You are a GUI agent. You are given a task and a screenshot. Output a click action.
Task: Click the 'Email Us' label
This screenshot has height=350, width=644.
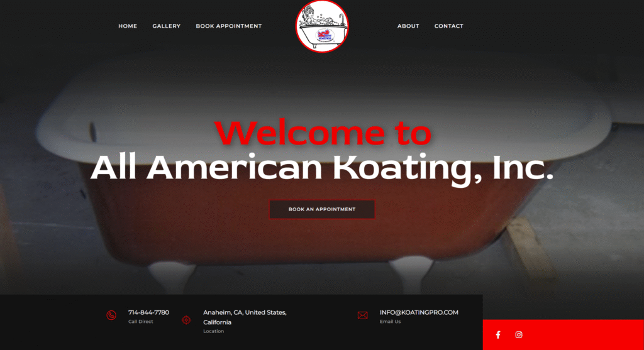coord(390,322)
